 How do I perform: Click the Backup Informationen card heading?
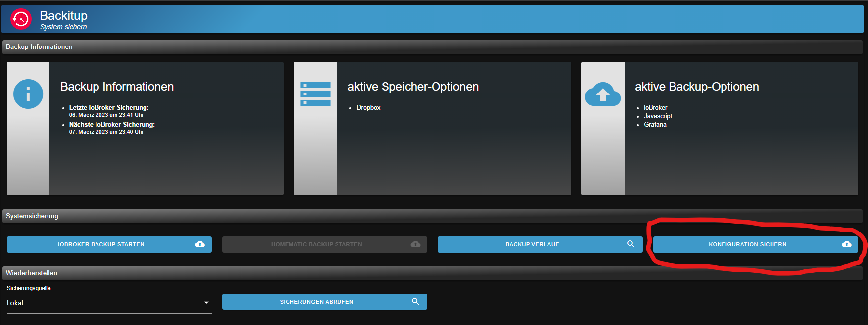click(117, 87)
